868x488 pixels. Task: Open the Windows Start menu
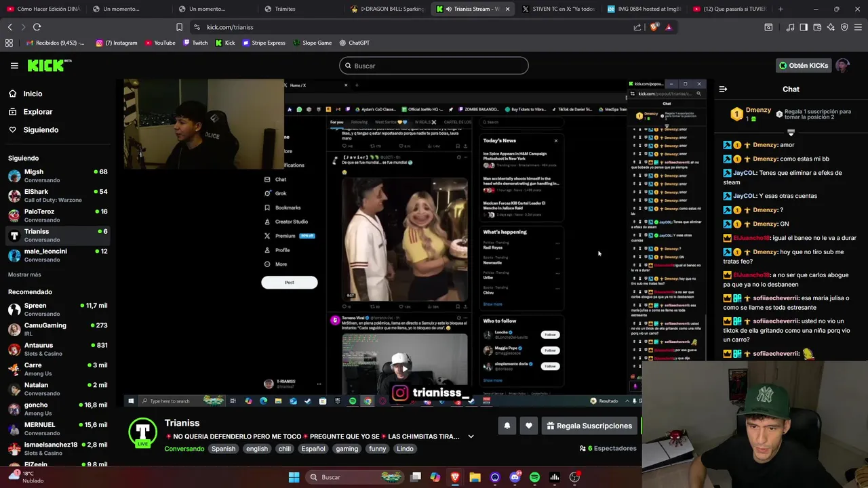pyautogui.click(x=294, y=477)
